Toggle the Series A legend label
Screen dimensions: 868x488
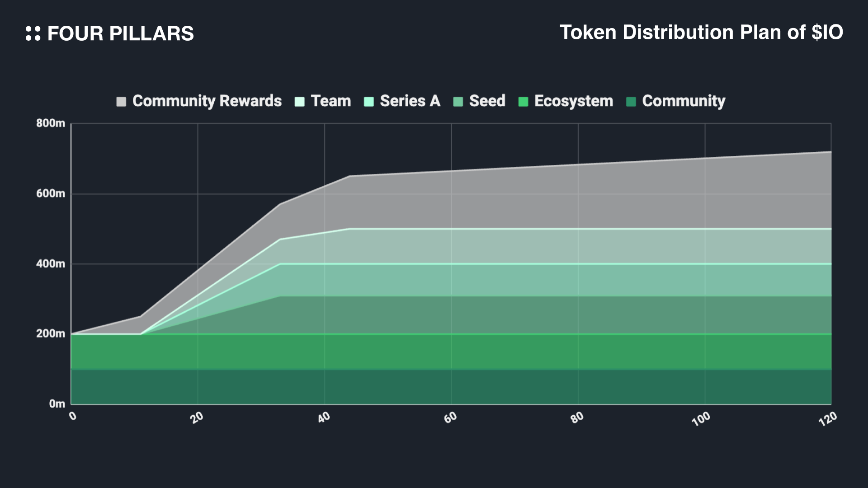pyautogui.click(x=410, y=101)
